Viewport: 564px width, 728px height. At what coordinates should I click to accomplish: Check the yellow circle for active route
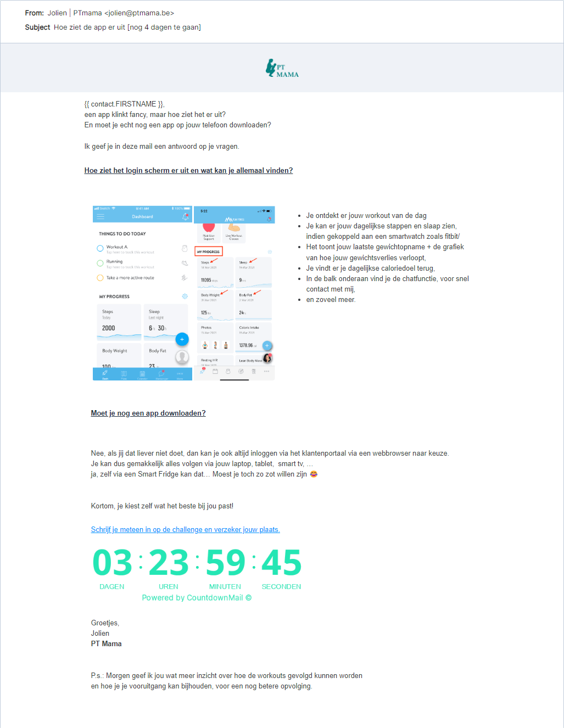(100, 278)
